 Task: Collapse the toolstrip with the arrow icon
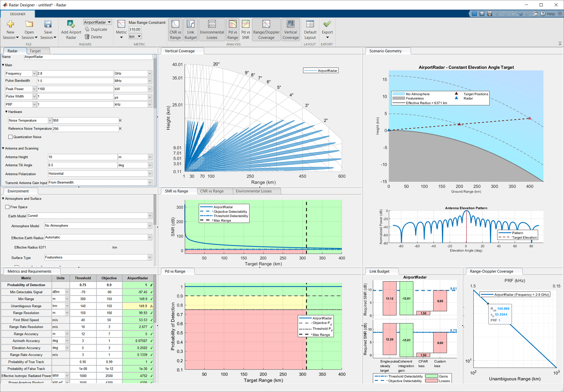coord(560,43)
